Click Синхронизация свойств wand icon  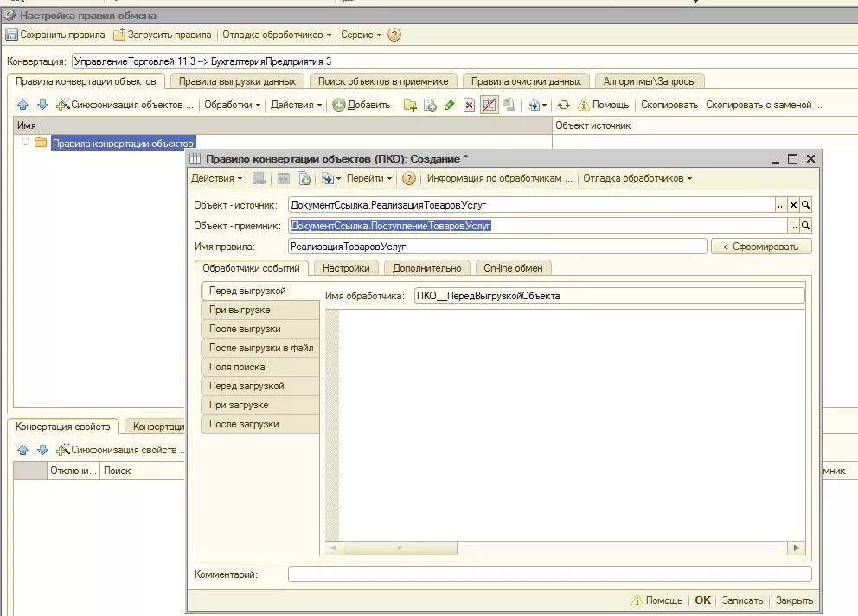[x=63, y=450]
